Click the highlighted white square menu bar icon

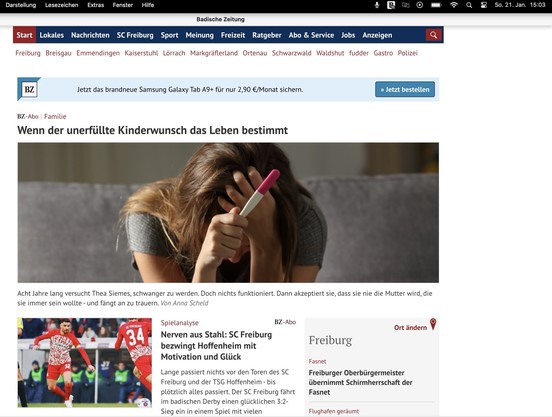pos(391,5)
